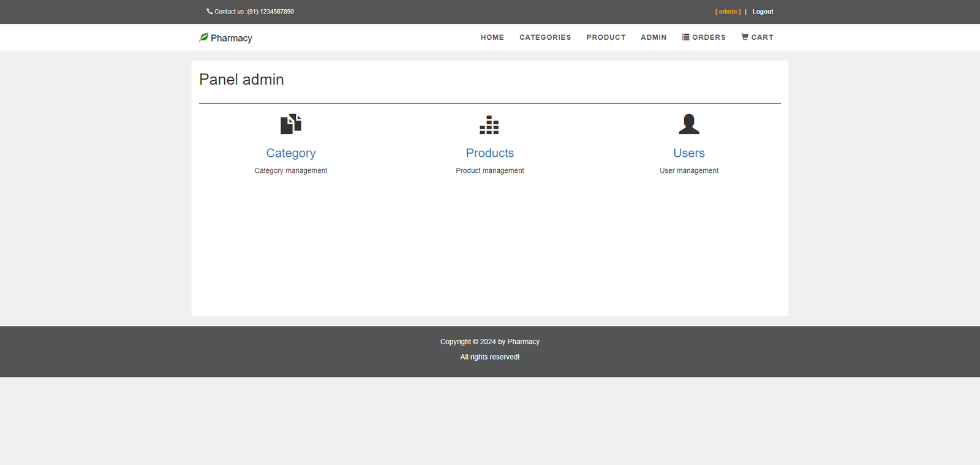Go to Categories in the navigation bar

[x=545, y=37]
